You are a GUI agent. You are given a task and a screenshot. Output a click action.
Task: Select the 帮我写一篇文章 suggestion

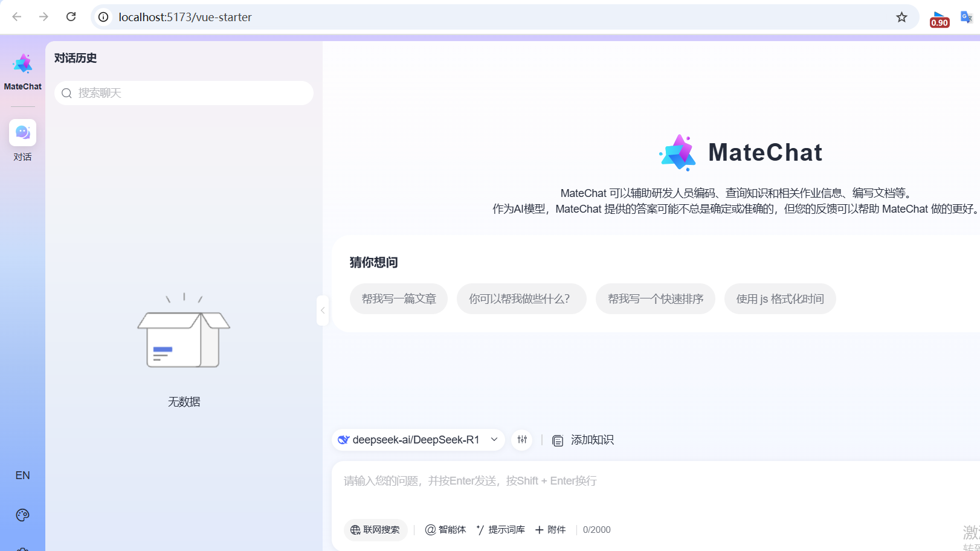(398, 298)
